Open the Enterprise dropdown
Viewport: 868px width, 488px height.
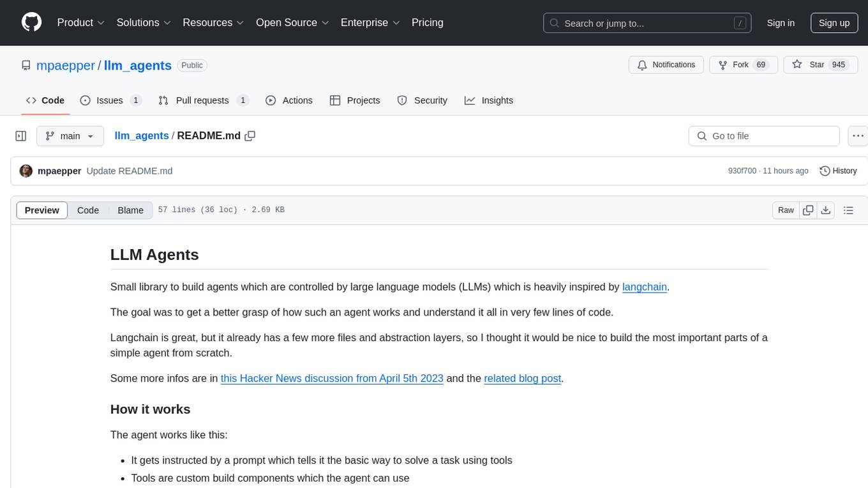click(x=371, y=22)
